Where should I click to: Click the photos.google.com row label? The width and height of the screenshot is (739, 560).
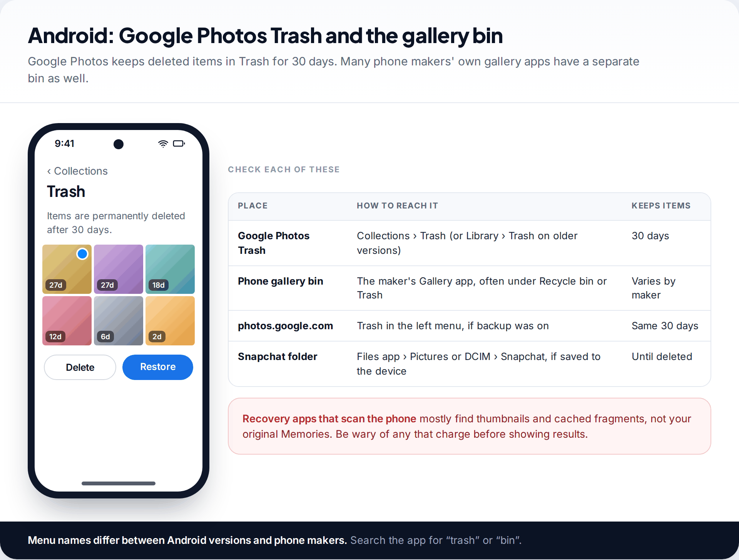click(x=285, y=326)
